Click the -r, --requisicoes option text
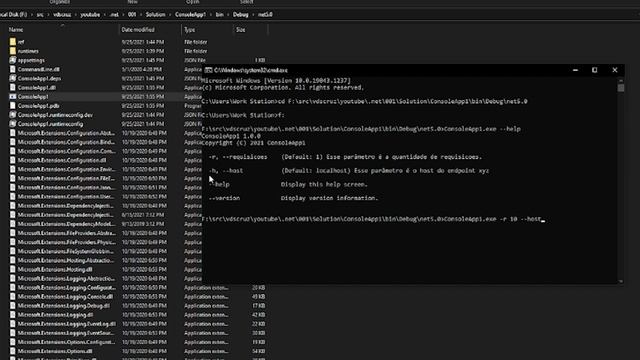 [x=238, y=157]
